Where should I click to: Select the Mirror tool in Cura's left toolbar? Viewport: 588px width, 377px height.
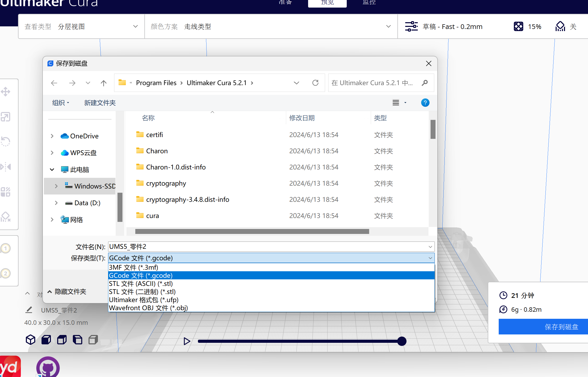5,167
